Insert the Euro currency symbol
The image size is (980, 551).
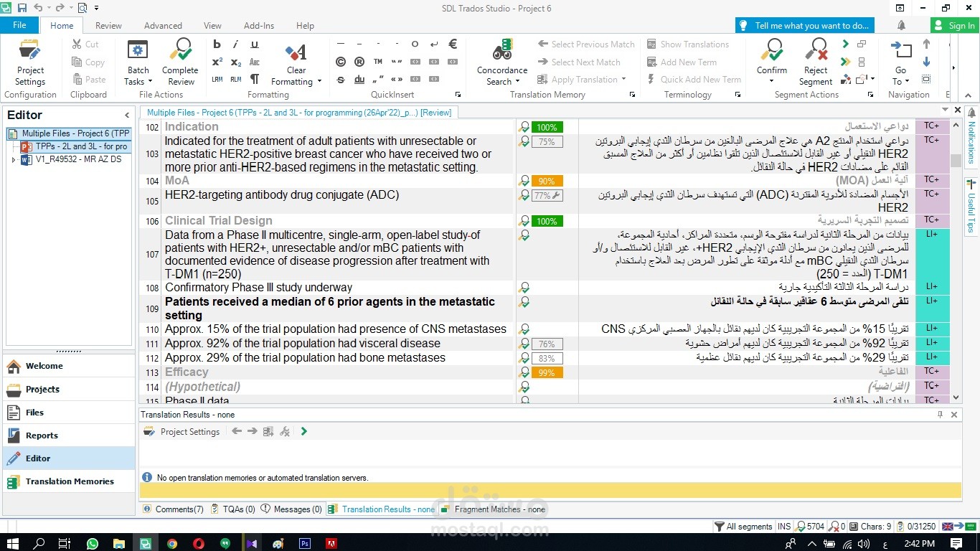click(x=453, y=44)
